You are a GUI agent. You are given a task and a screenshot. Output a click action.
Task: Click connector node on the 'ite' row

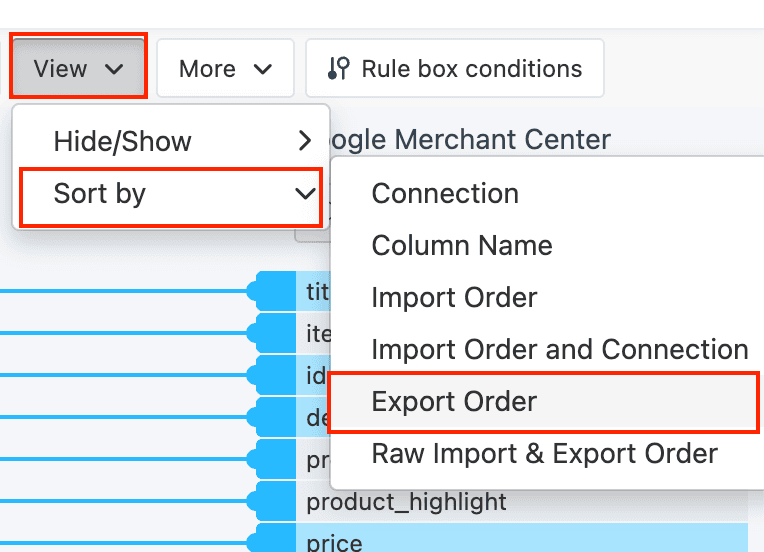[x=273, y=333]
